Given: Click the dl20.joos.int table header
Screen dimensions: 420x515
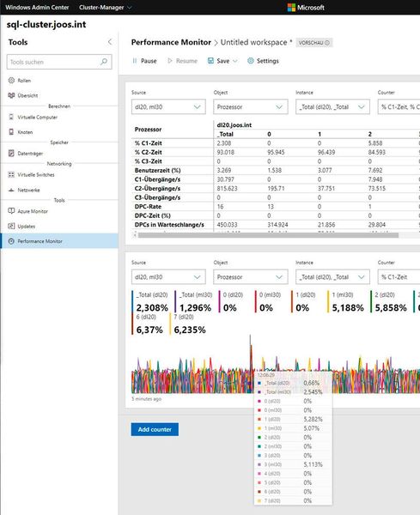Looking at the screenshot, I should 234,125.
